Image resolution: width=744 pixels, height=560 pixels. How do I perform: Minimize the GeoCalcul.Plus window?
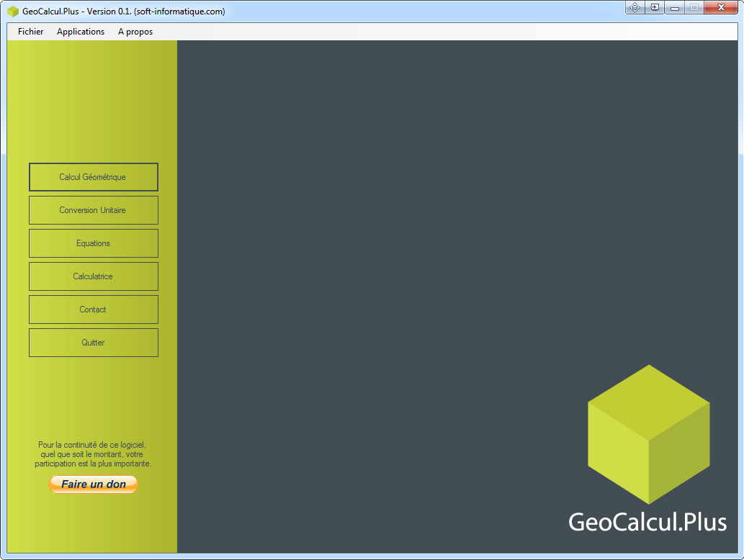(675, 7)
